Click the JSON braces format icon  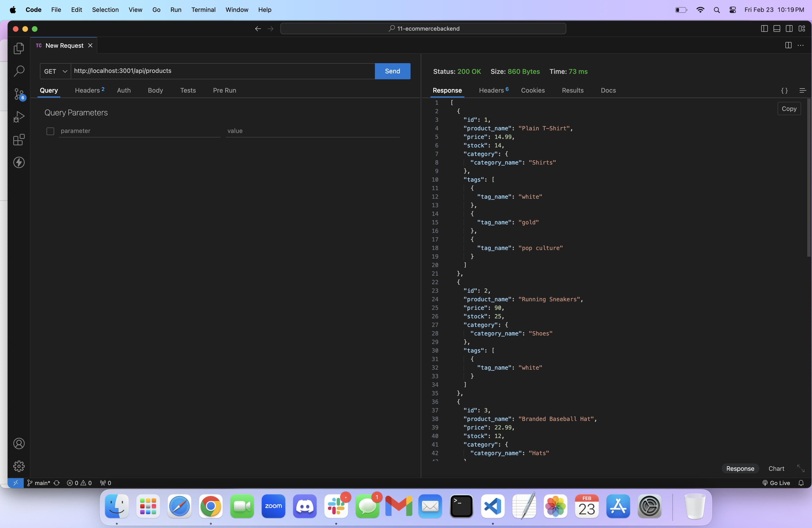[x=784, y=90]
